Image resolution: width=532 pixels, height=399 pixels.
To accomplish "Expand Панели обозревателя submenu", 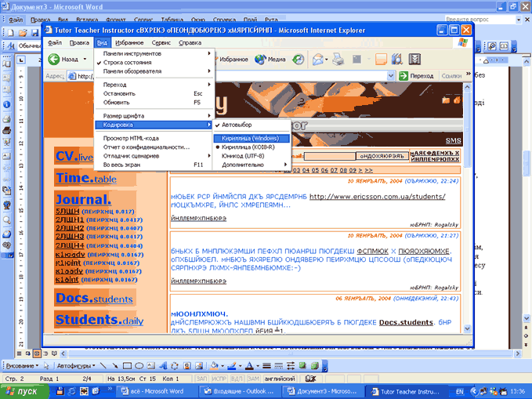I will point(154,71).
